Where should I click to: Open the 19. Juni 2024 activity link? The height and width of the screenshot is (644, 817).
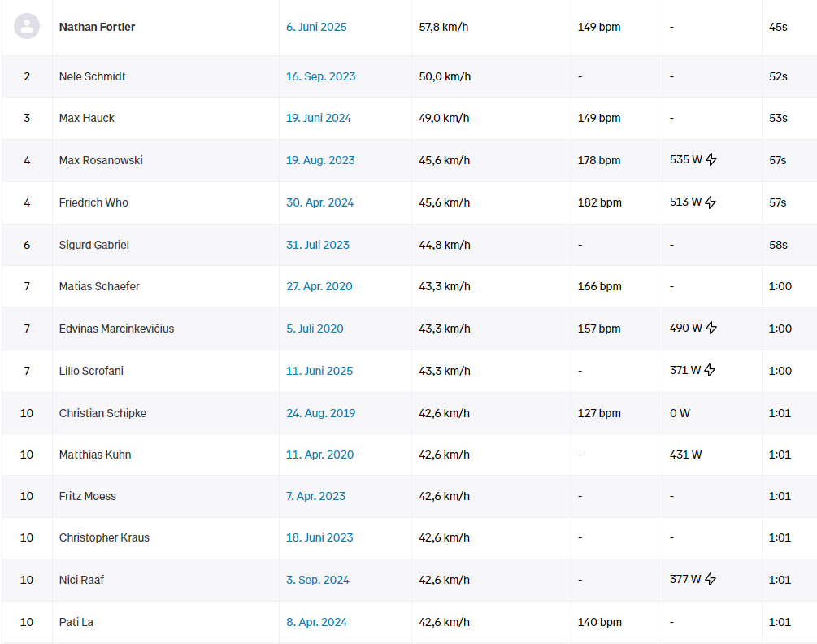(x=319, y=118)
